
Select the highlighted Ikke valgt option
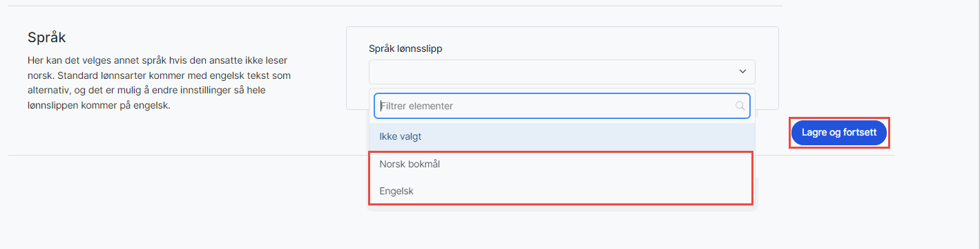coord(562,137)
